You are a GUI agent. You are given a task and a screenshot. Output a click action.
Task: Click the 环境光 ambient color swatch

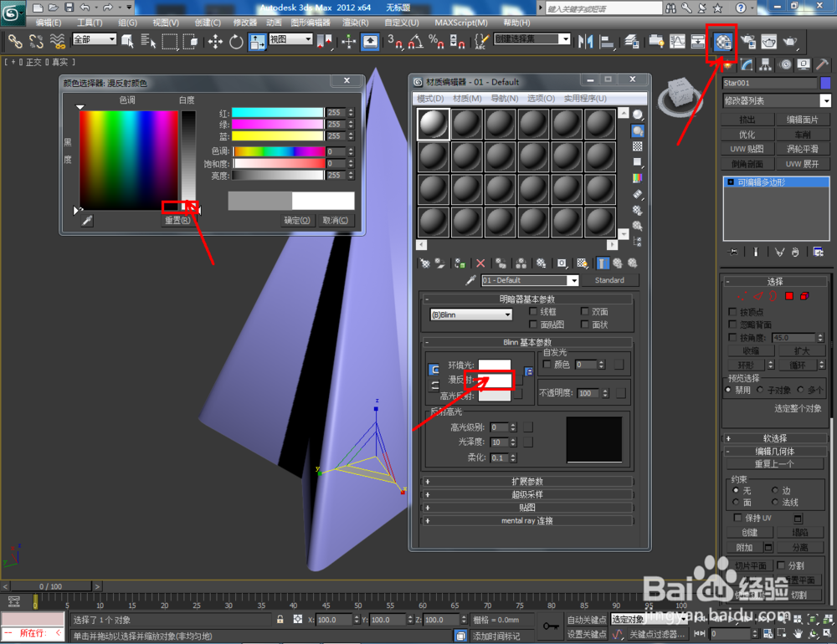coord(495,365)
